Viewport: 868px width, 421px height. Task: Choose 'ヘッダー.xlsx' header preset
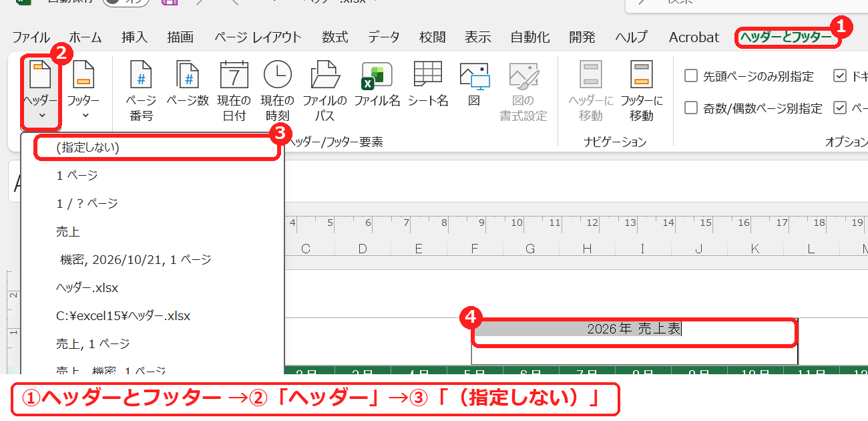click(153, 288)
